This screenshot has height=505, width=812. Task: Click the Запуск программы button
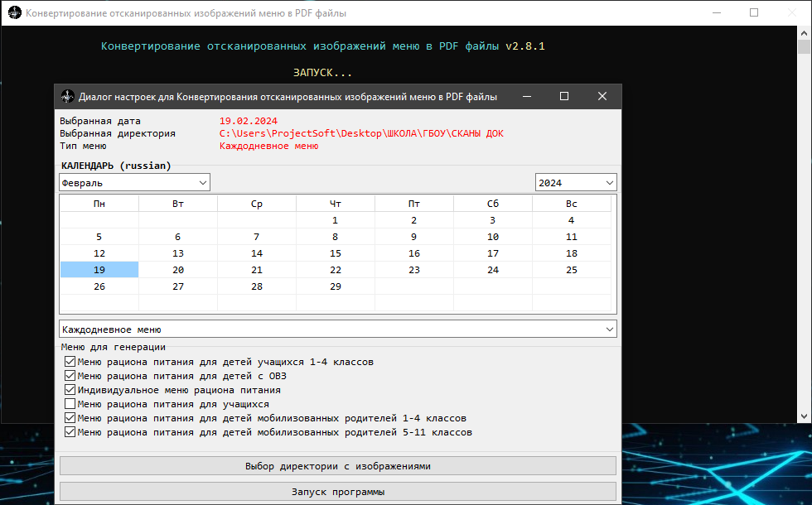click(336, 491)
